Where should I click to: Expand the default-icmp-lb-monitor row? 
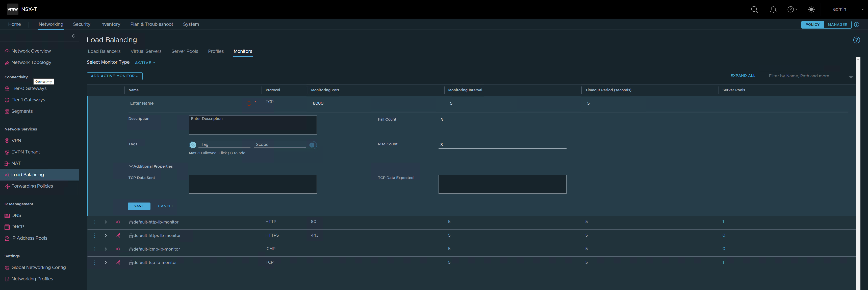tap(106, 249)
